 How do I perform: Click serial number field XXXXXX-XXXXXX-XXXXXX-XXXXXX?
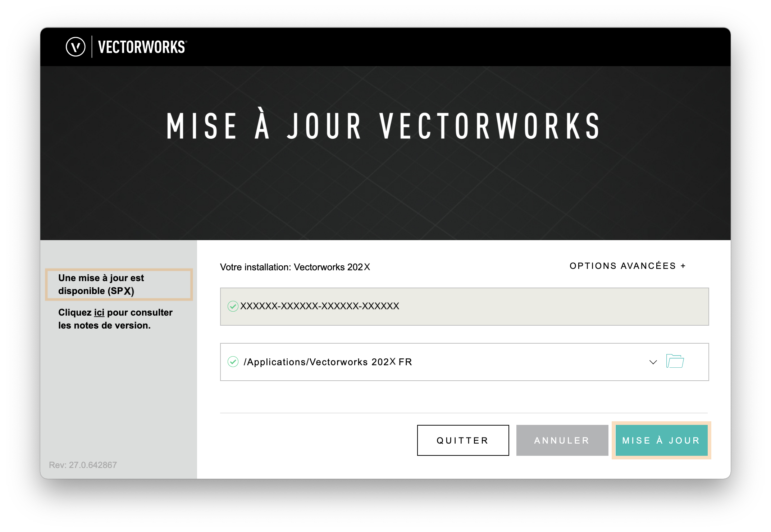pyautogui.click(x=464, y=307)
